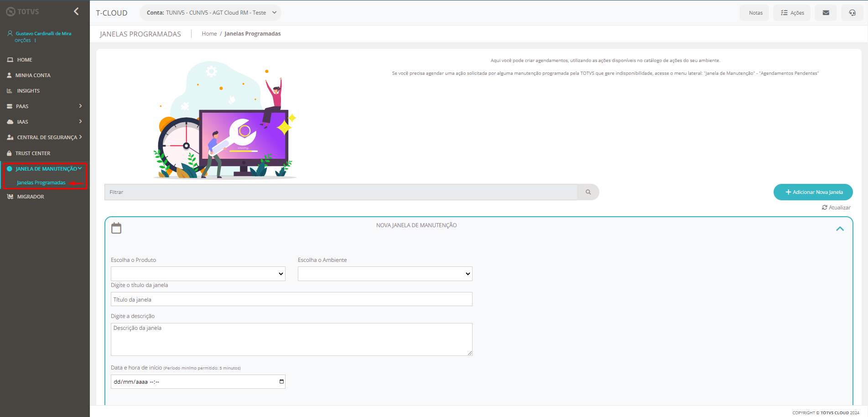Viewport: 868px width, 417px height.
Task: Expand the IAAS sidebar menu
Action: click(45, 122)
